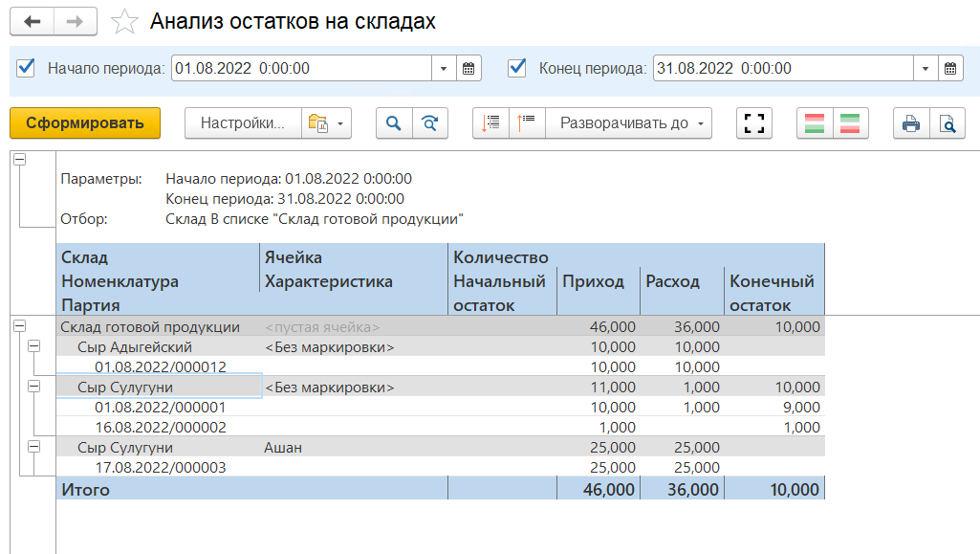Print the report using printer icon
This screenshot has width=980, height=554.
(x=911, y=122)
